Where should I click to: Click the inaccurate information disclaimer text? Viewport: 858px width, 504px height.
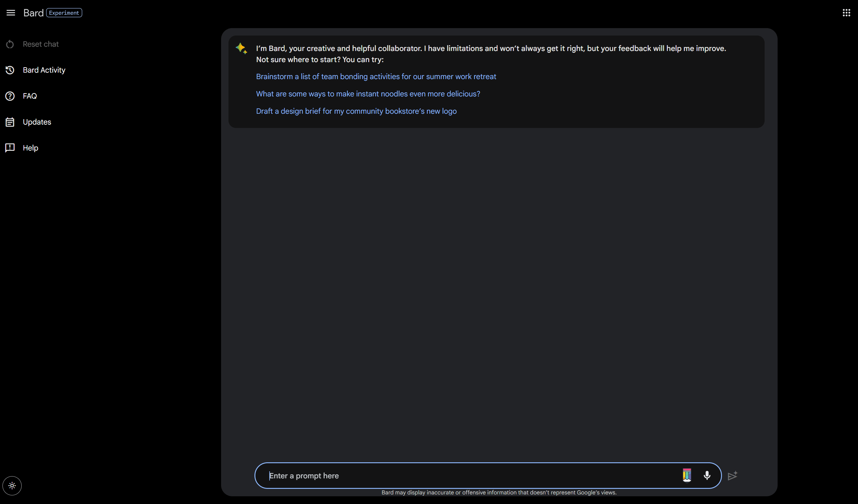(499, 493)
